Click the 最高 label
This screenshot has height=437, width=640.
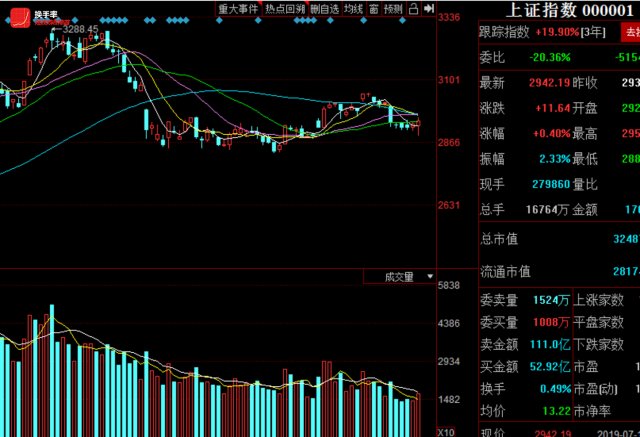tap(585, 133)
